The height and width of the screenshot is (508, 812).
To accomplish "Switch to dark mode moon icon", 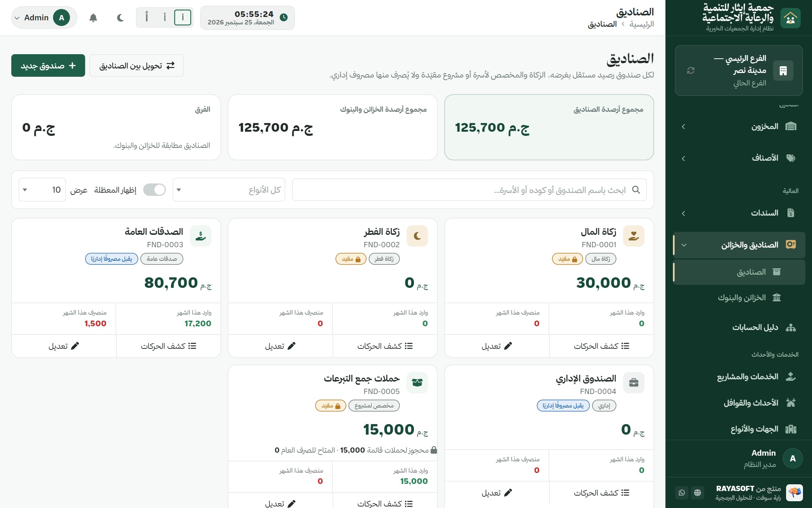I will [x=120, y=18].
